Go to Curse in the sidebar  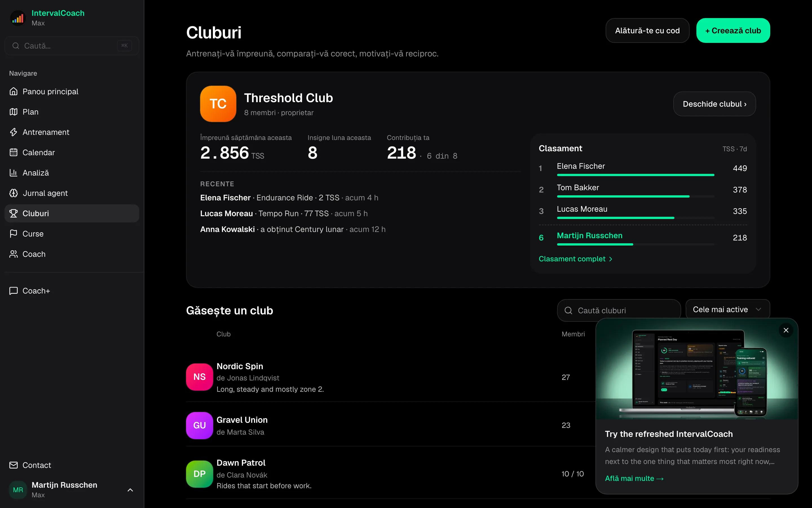[x=72, y=234]
